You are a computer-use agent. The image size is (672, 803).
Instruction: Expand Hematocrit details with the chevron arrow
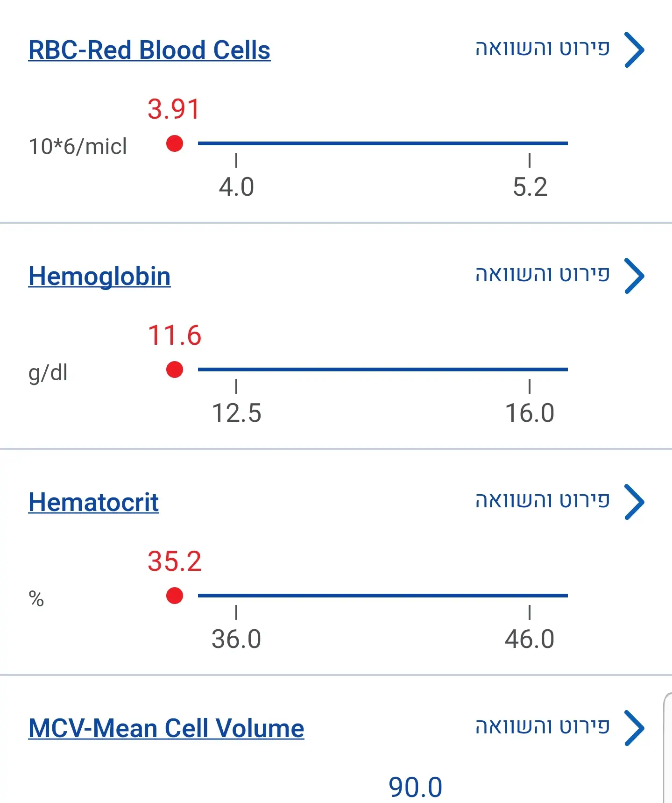pyautogui.click(x=634, y=502)
